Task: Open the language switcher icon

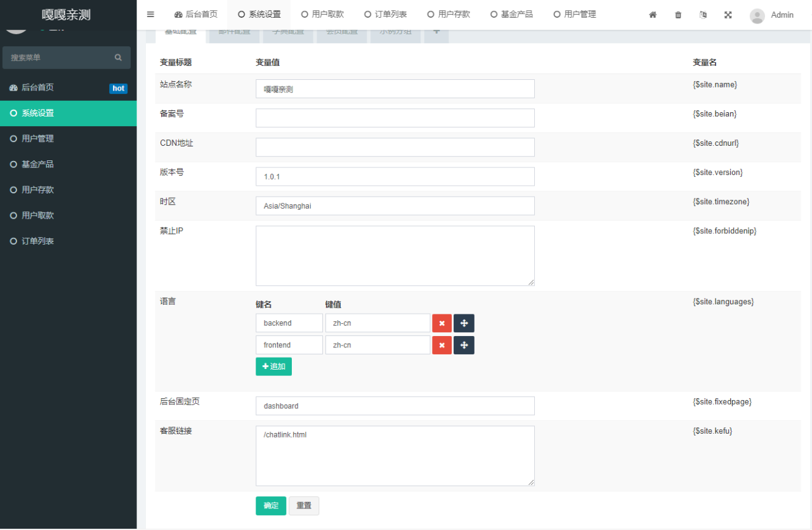Action: pyautogui.click(x=703, y=15)
